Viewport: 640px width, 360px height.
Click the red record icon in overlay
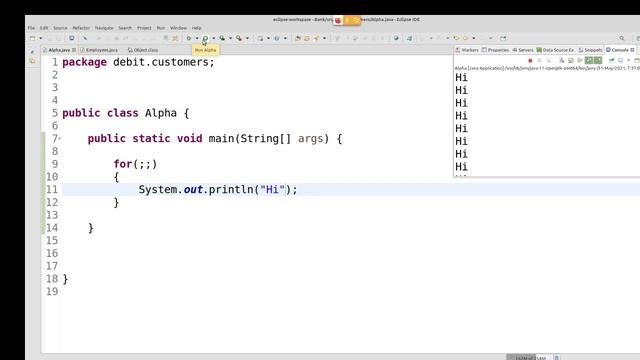(x=338, y=20)
